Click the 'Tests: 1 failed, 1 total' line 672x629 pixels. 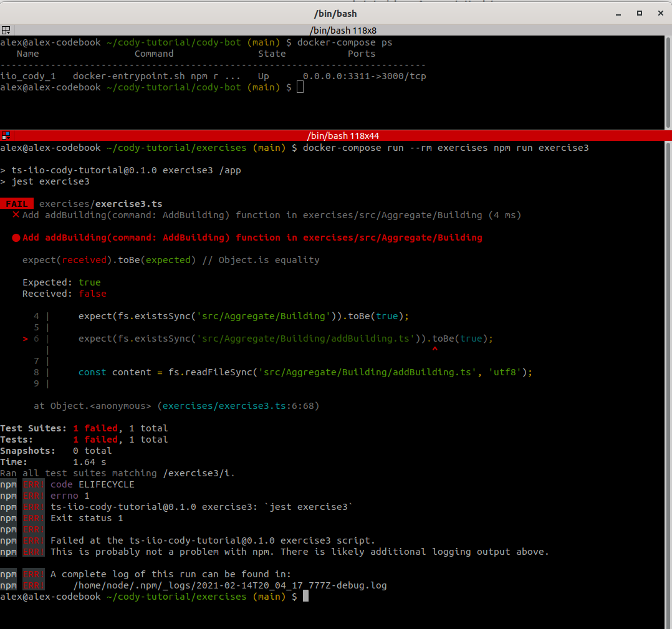pyautogui.click(x=84, y=439)
